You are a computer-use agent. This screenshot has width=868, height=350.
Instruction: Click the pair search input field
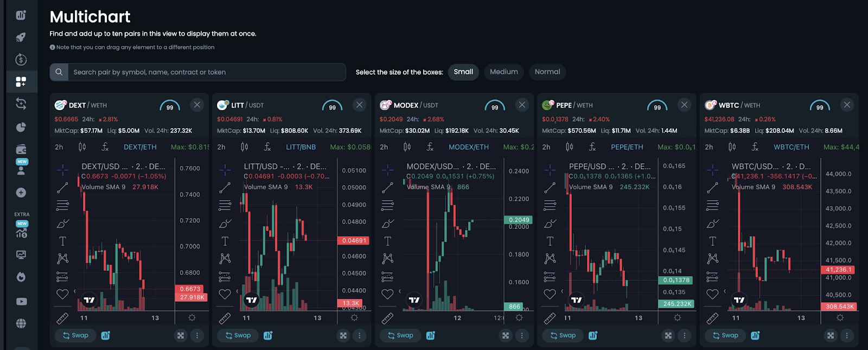[206, 72]
